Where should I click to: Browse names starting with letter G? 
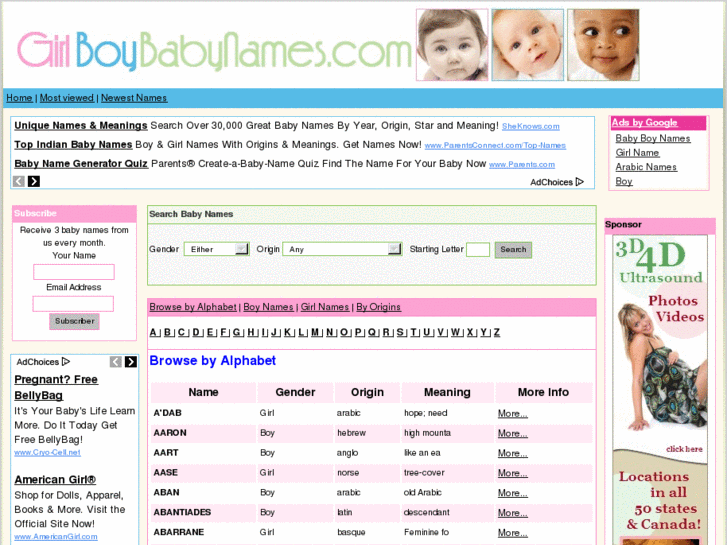tap(237, 332)
